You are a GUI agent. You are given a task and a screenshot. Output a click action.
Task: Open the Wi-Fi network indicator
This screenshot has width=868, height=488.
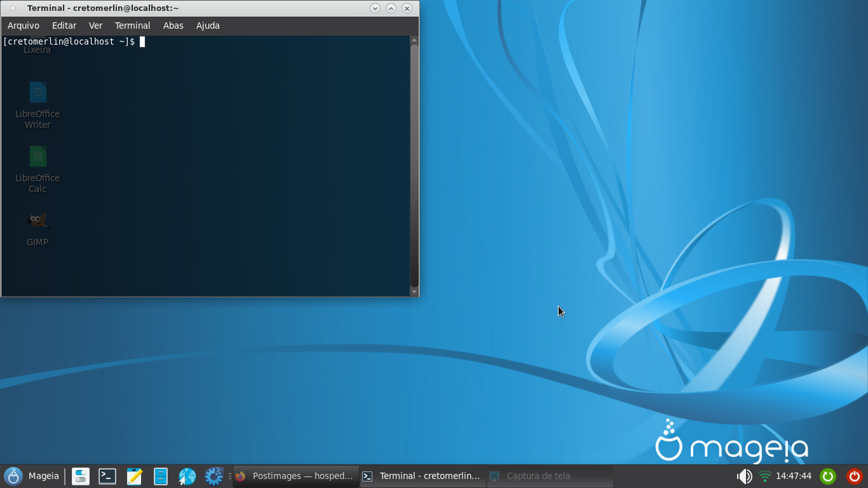tap(765, 476)
